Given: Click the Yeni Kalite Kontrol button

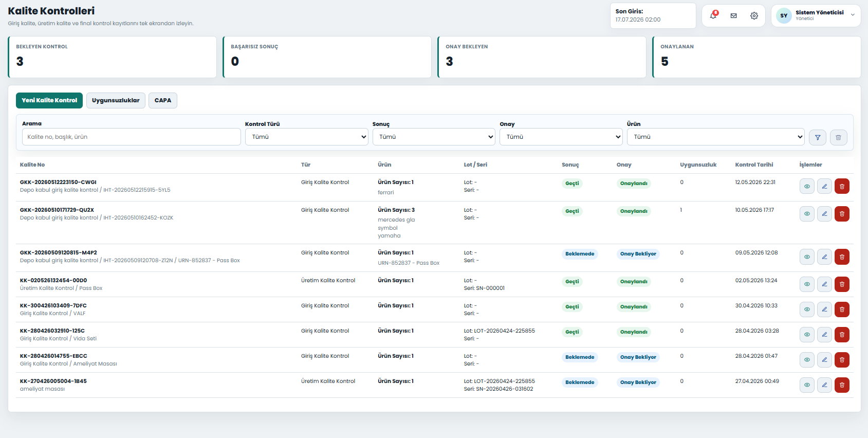Looking at the screenshot, I should point(49,100).
